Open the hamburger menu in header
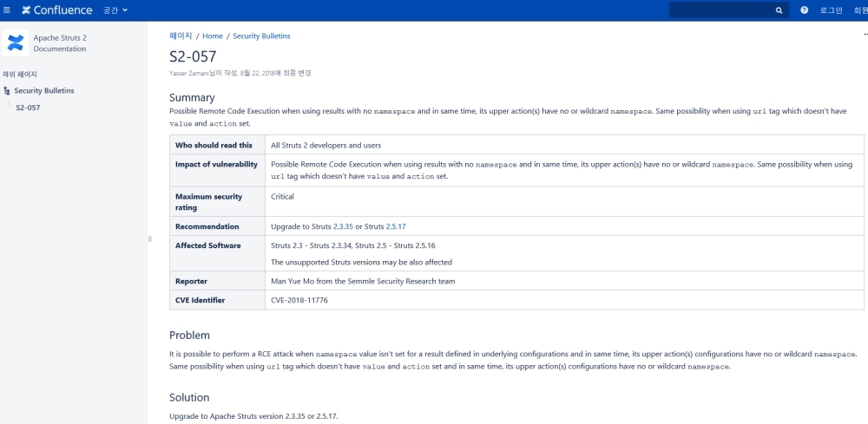The image size is (868, 424). (7, 10)
